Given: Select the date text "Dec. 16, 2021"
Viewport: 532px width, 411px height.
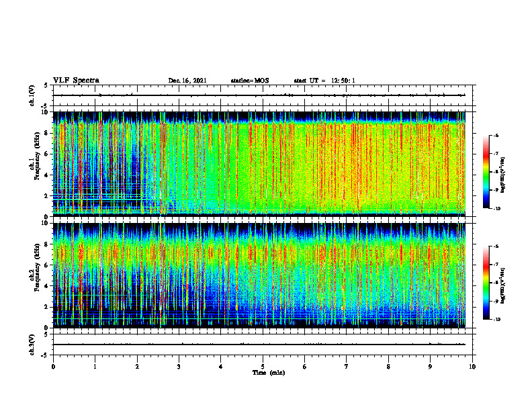Looking at the screenshot, I should 187,81.
